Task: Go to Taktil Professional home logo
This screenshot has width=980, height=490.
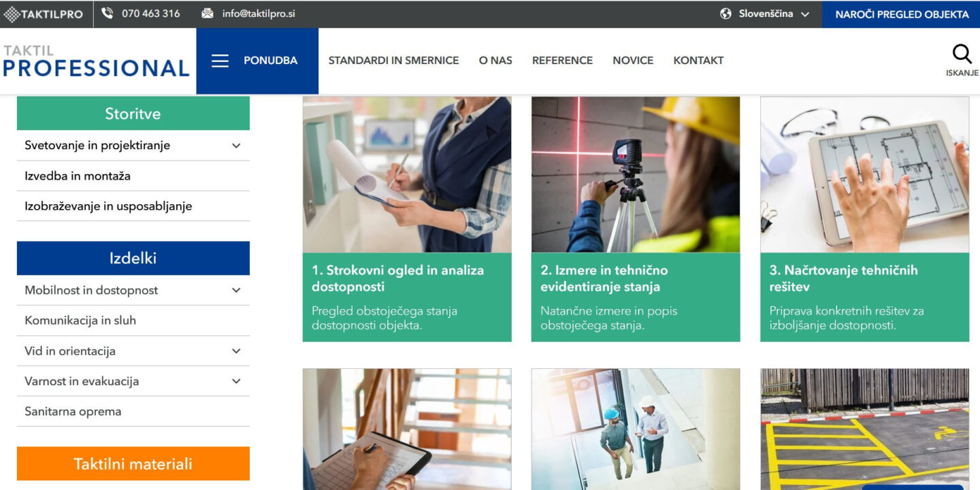Action: (x=96, y=61)
